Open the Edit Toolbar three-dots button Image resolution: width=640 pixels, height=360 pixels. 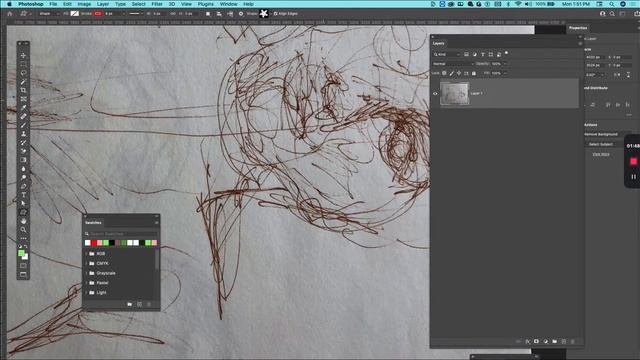click(23, 238)
